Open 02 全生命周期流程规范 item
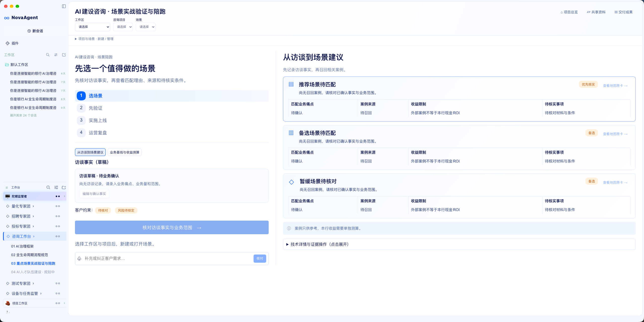 click(29, 255)
